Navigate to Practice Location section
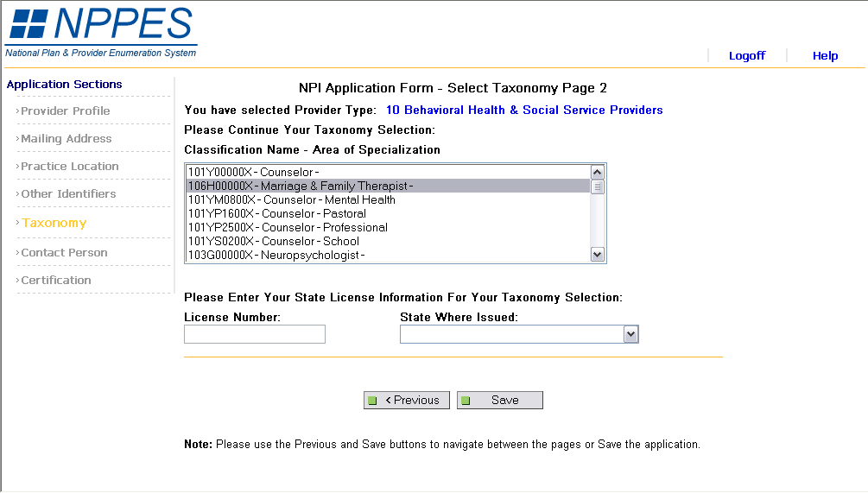This screenshot has width=868, height=493. [x=70, y=166]
